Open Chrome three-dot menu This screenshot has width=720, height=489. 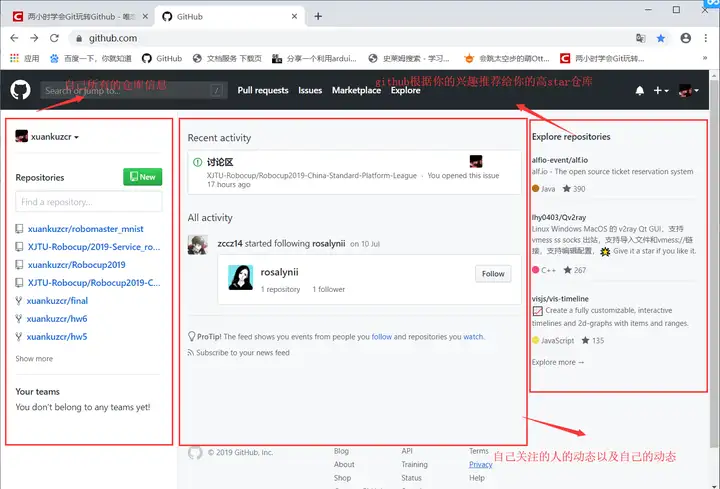pyautogui.click(x=706, y=38)
